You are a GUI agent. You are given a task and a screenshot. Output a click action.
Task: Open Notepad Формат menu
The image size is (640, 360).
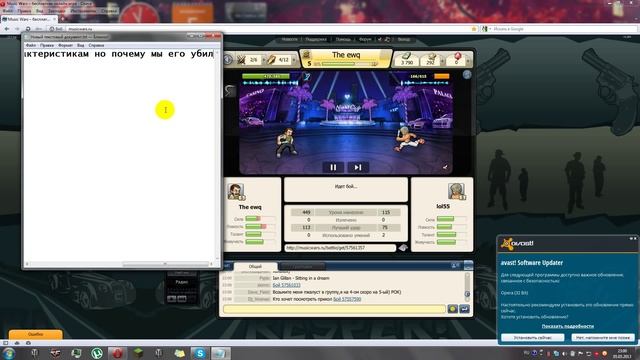(x=65, y=45)
